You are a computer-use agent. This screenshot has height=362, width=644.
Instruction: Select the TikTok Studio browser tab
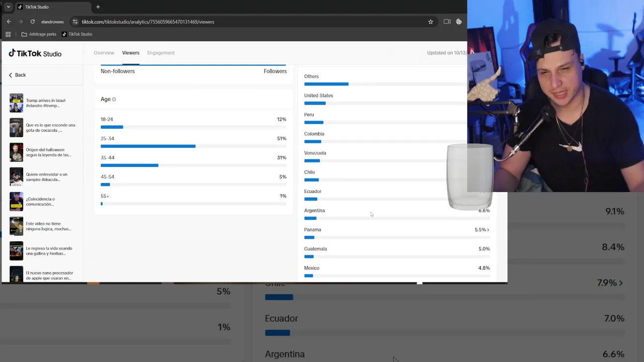(x=53, y=7)
